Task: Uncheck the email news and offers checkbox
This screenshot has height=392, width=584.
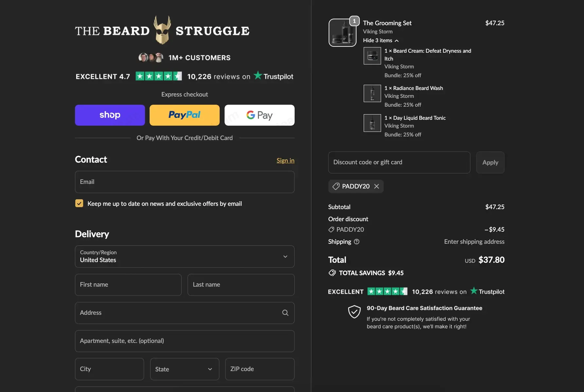Action: point(79,204)
